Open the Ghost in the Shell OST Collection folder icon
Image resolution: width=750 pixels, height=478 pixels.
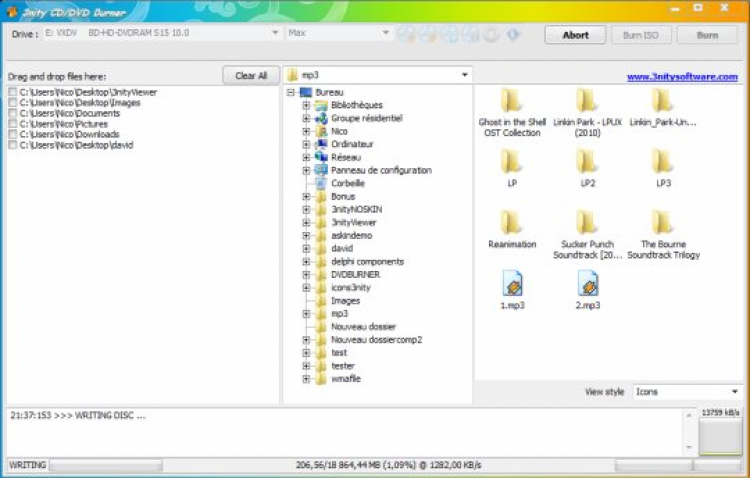511,101
